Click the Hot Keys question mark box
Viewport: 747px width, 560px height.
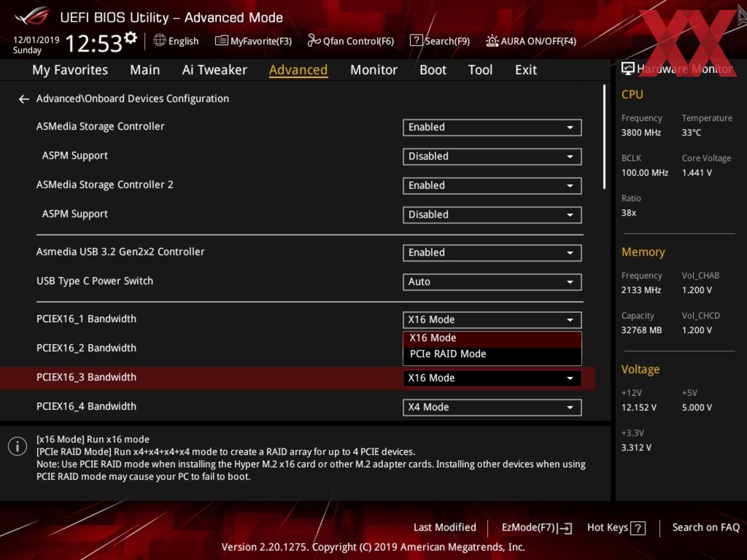point(638,528)
